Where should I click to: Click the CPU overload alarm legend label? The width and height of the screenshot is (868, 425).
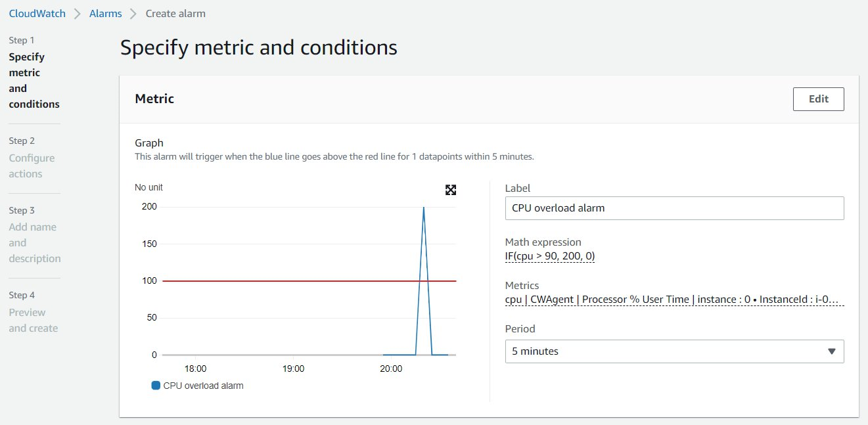pos(205,386)
